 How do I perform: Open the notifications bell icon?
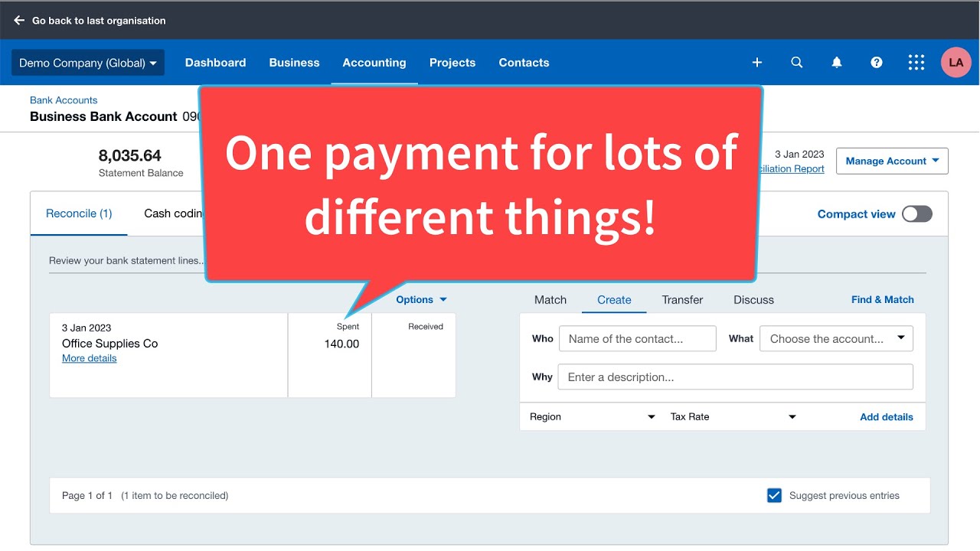point(837,63)
